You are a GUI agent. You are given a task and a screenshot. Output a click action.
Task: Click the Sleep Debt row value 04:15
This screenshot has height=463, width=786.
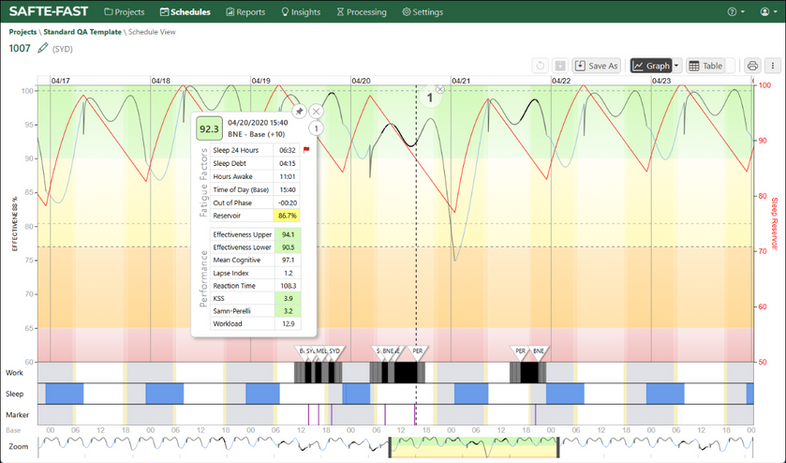coord(287,163)
